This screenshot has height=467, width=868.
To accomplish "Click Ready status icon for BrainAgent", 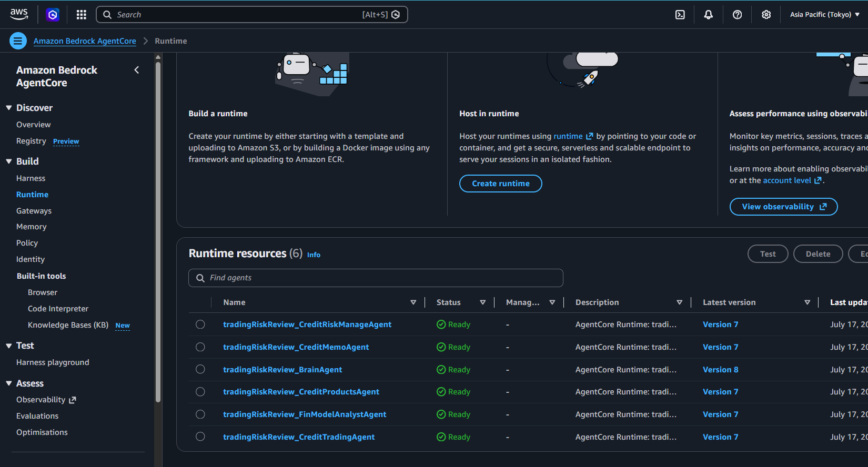I will [x=441, y=370].
